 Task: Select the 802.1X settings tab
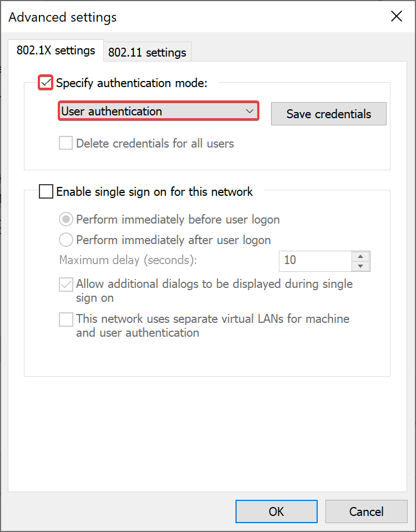[56, 50]
